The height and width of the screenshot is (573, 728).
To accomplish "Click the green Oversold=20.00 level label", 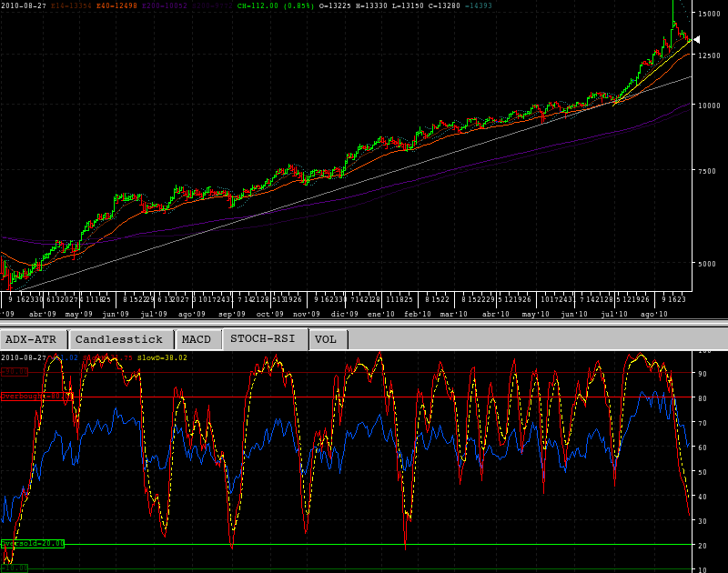I will (x=33, y=543).
